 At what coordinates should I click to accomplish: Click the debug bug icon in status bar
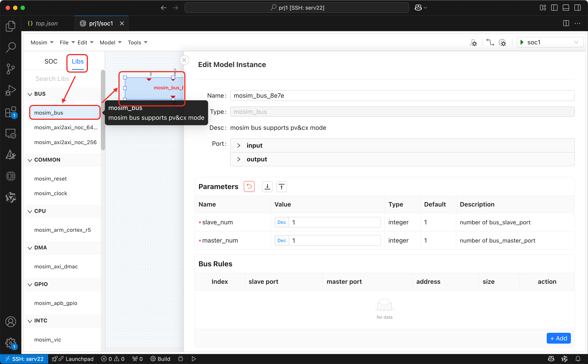[x=181, y=359]
